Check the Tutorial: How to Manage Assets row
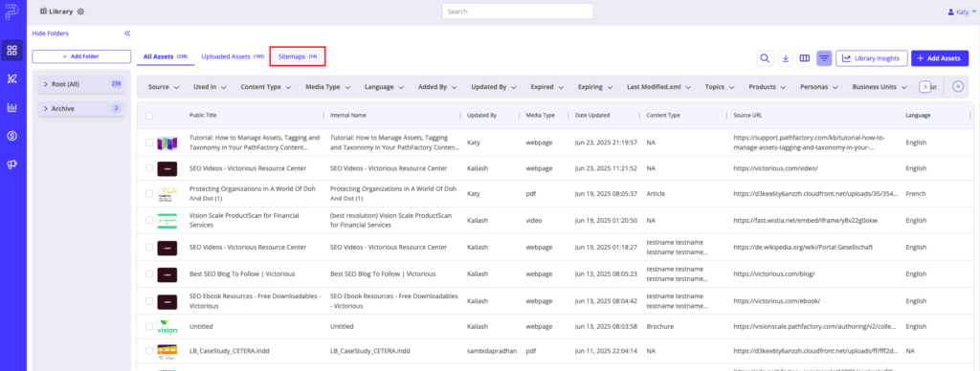 [x=149, y=142]
